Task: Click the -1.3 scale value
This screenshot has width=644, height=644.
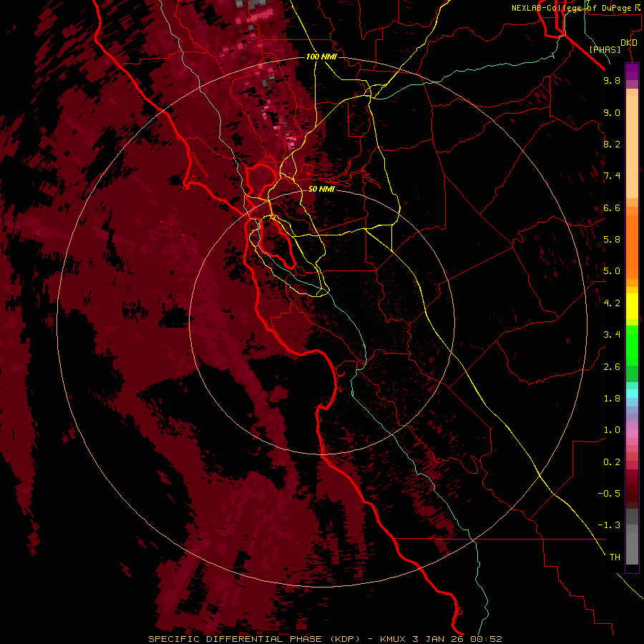Action: (x=609, y=525)
